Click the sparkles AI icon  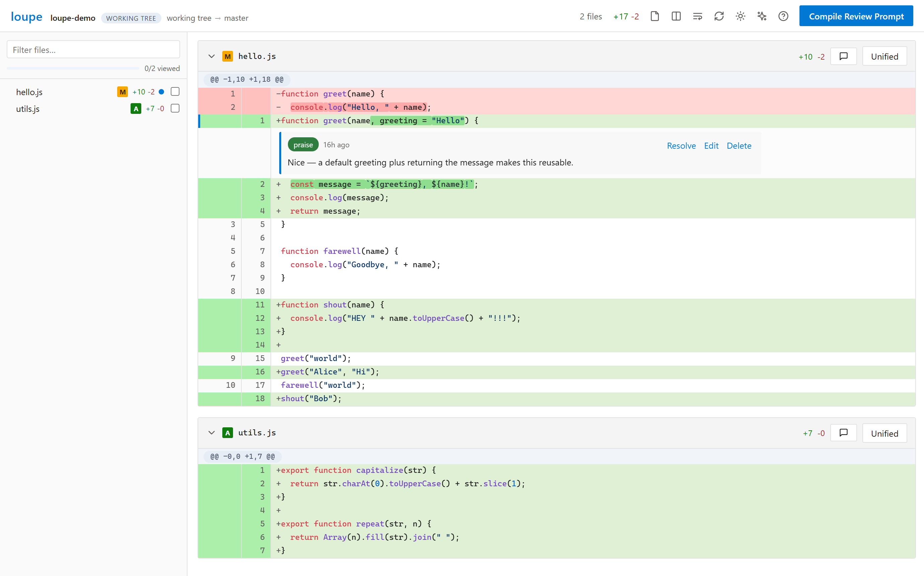coord(761,16)
